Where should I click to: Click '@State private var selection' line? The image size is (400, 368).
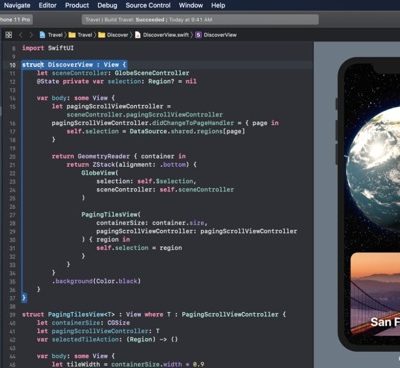click(x=117, y=81)
